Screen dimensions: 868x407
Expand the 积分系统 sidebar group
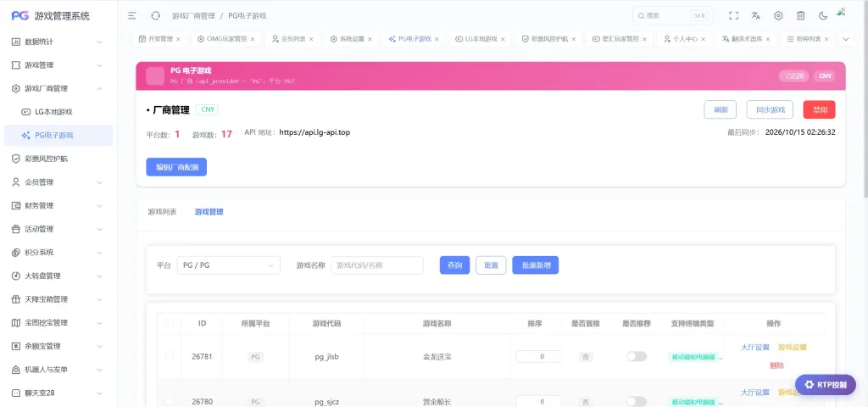click(100, 253)
